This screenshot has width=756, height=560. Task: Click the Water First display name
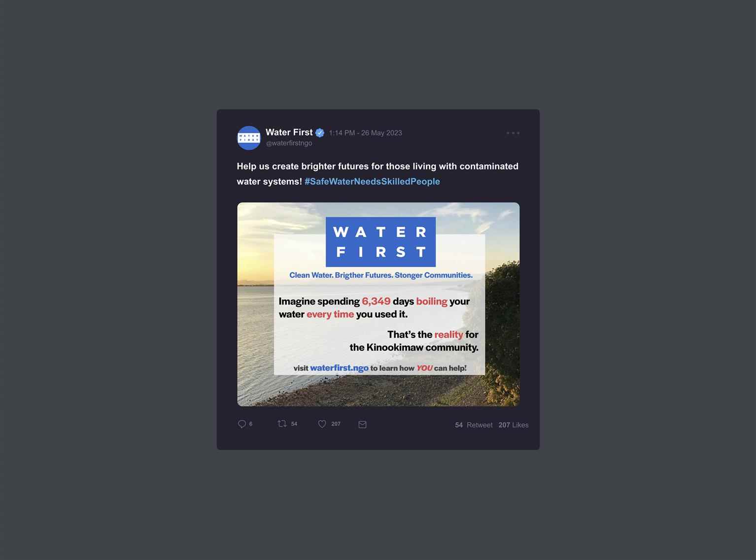tap(289, 132)
